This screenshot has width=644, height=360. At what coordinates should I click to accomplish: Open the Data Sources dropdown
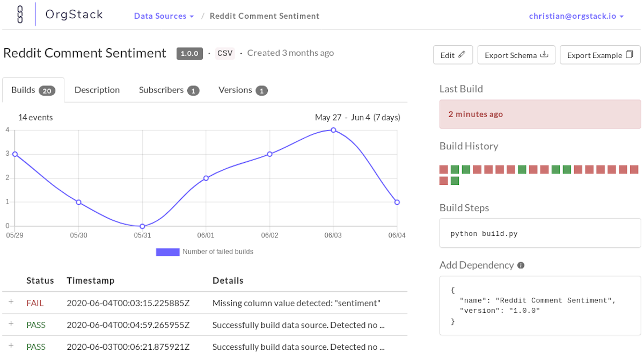[164, 16]
